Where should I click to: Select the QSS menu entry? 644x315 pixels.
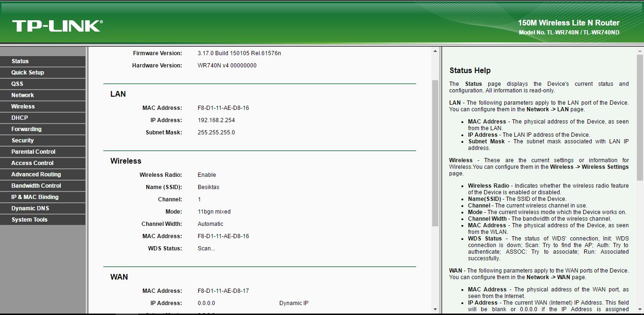tap(43, 84)
